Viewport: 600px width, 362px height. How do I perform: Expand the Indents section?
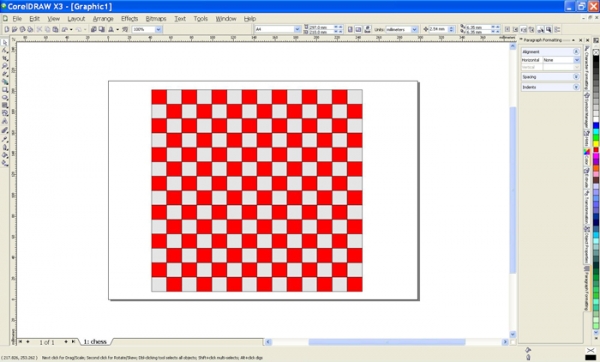coord(576,87)
